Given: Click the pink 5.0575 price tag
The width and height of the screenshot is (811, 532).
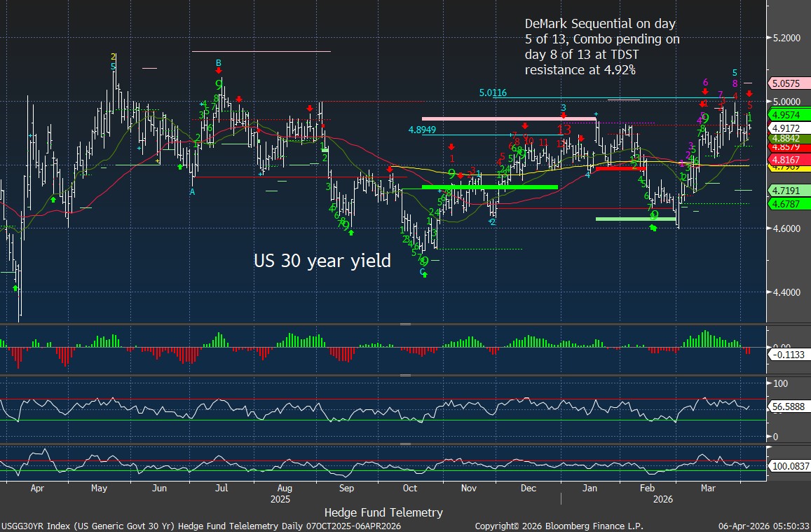Looking at the screenshot, I should 786,83.
